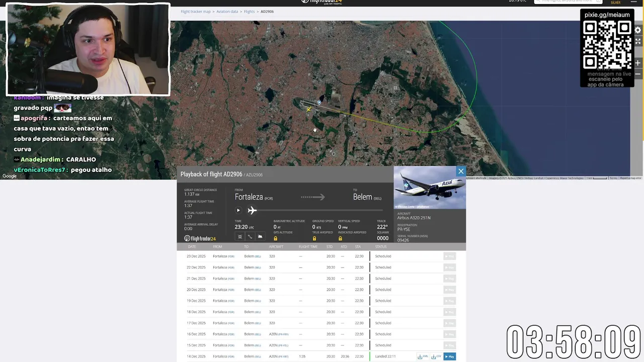The height and width of the screenshot is (362, 644).
Task: Click the locked GPS altitude padlock icon
Action: point(275,238)
